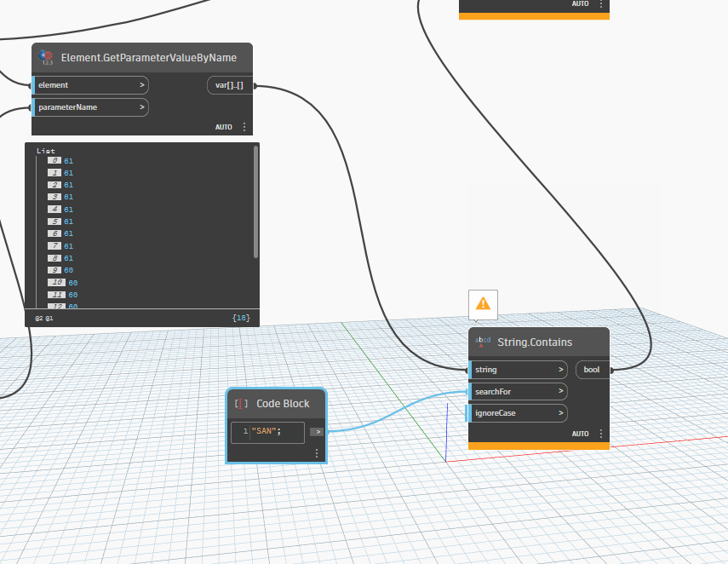Image resolution: width=728 pixels, height=564 pixels.
Task: Click the Element.GetParameterValueByName node icon
Action: click(46, 57)
